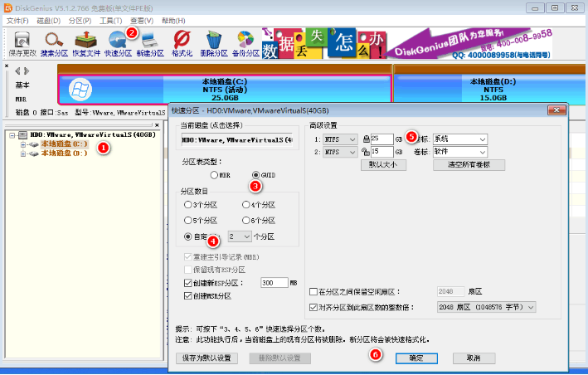Select the custom (自定) partition count radio
The height and width of the screenshot is (375, 588).
[187, 236]
